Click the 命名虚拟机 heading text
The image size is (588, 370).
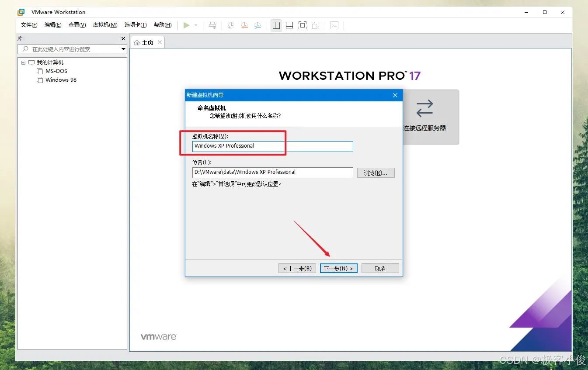212,108
